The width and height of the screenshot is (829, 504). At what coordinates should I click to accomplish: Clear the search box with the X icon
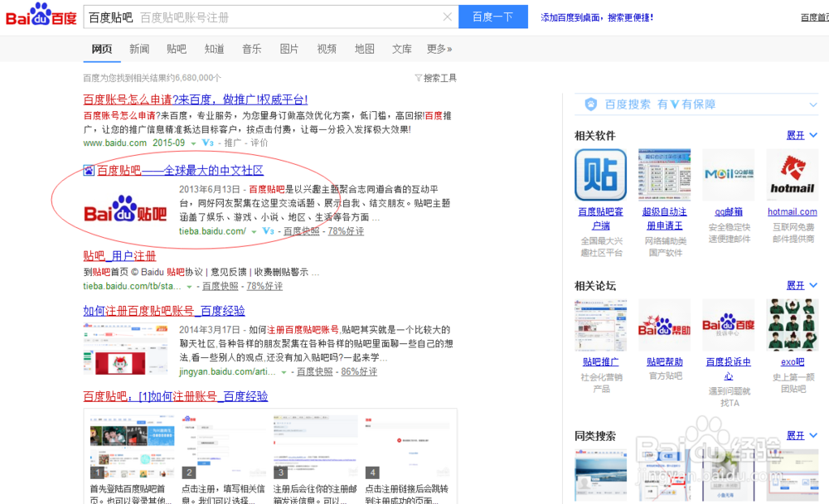(x=448, y=17)
